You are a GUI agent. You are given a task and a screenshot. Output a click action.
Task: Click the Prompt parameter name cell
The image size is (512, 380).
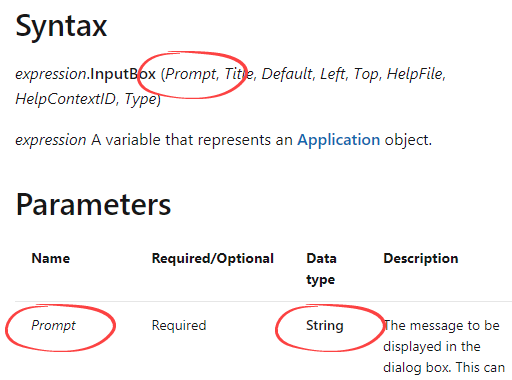pyautogui.click(x=53, y=325)
